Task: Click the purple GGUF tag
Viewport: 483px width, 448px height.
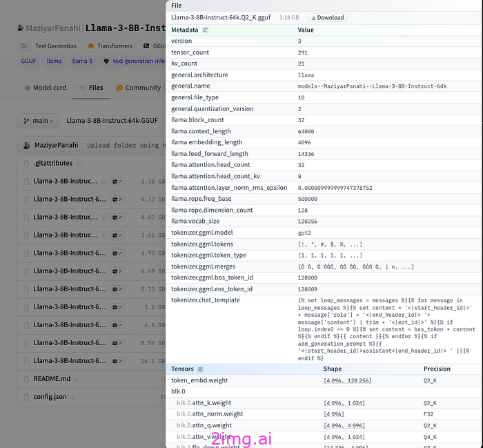Action: 28,61
